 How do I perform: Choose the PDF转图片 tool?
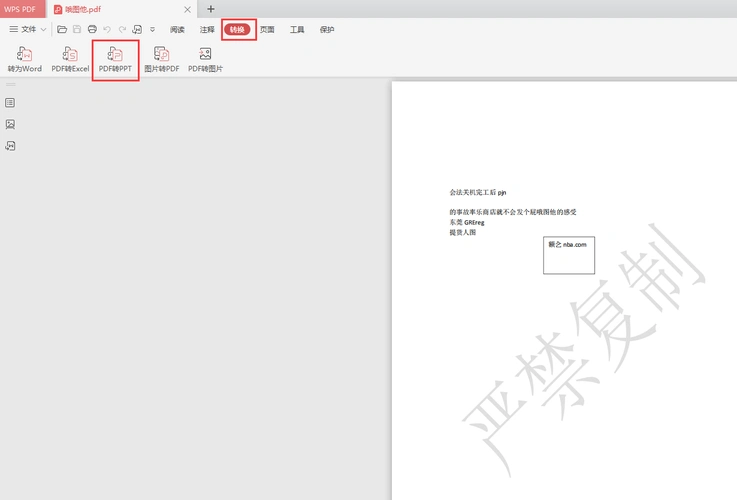[205, 60]
